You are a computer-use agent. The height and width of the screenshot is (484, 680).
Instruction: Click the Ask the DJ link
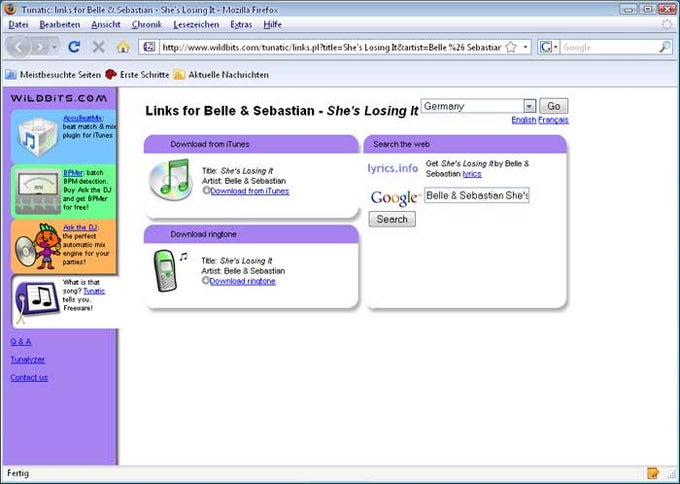click(80, 227)
